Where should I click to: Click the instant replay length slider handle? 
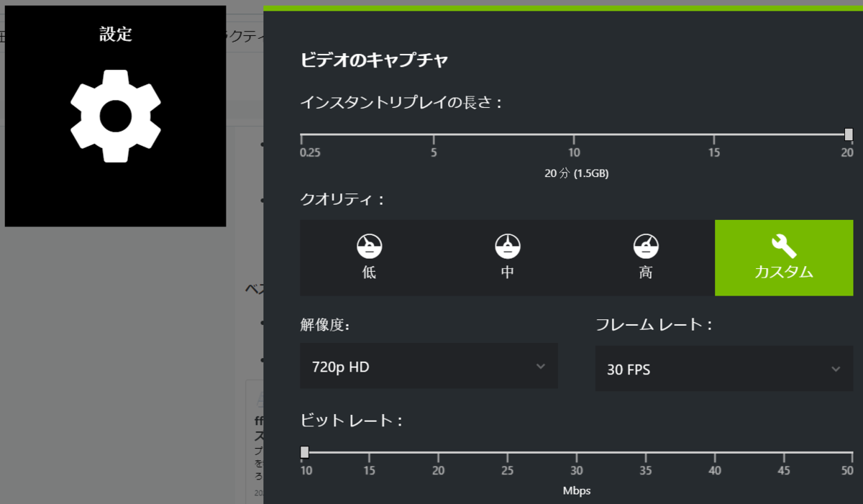tap(849, 134)
